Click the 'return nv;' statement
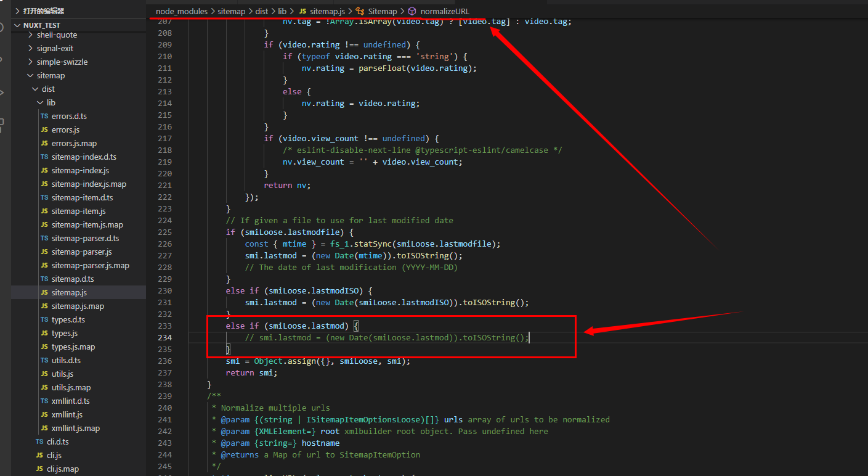Image resolution: width=868 pixels, height=476 pixels. point(288,186)
